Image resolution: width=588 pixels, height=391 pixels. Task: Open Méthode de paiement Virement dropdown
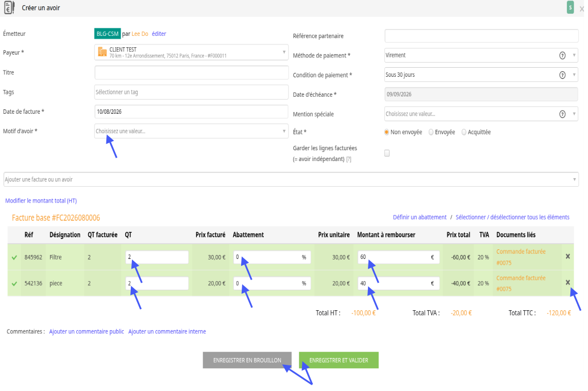[481, 55]
